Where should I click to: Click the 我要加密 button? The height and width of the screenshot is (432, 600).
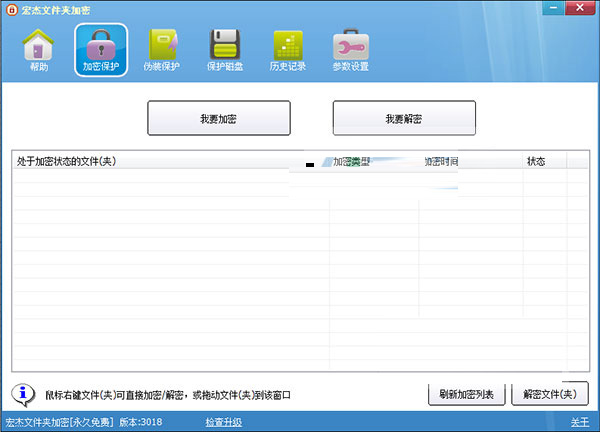click(219, 118)
